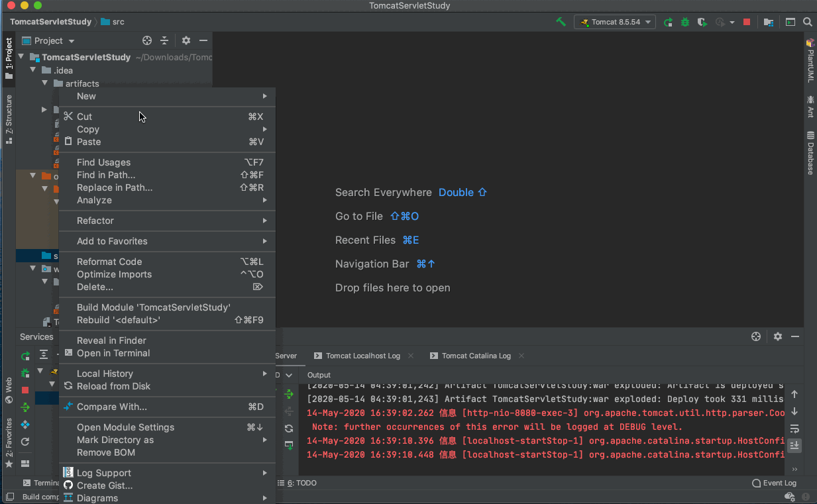
Task: Open the Project panel gear settings
Action: pos(186,40)
